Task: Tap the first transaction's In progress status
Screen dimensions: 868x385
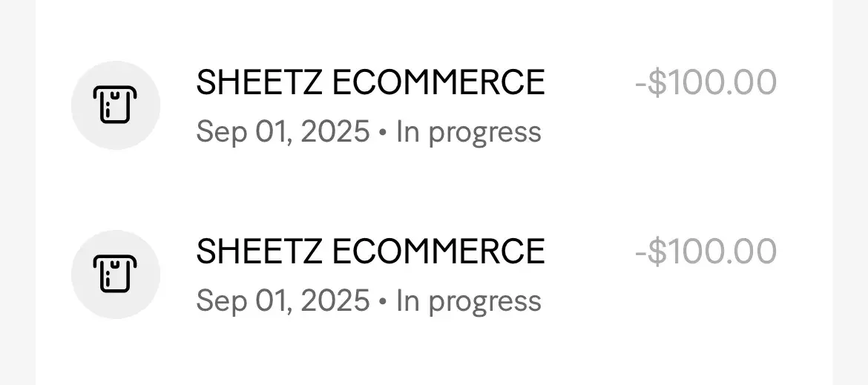Action: [468, 132]
